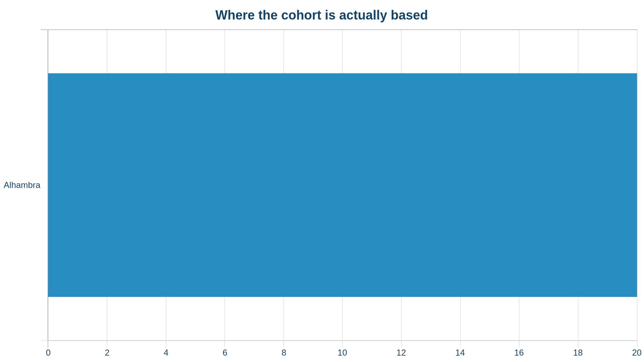644x362 pixels.
Task: Click the x-axis tick label 14
Action: click(x=460, y=353)
